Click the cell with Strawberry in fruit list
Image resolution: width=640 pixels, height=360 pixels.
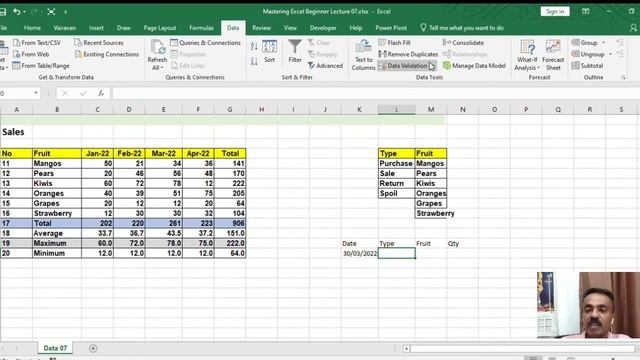point(431,213)
